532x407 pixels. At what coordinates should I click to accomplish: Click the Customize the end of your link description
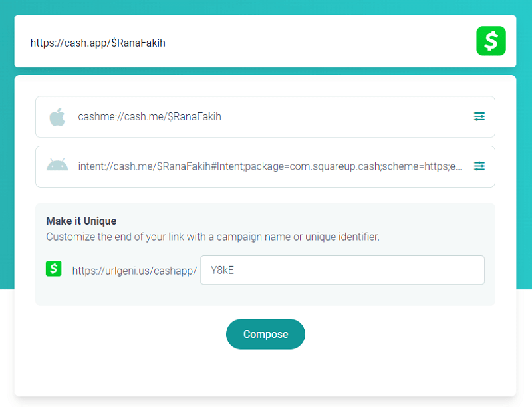(213, 237)
